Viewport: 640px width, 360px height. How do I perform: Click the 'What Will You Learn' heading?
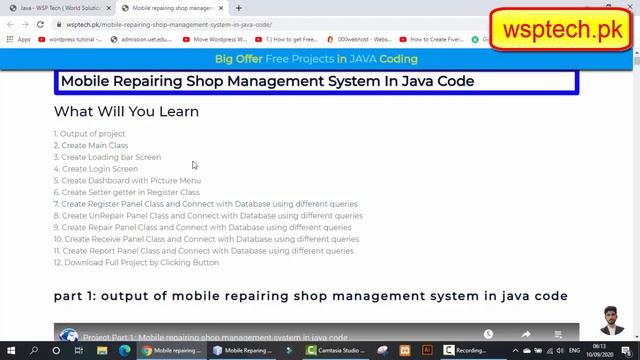127,111
